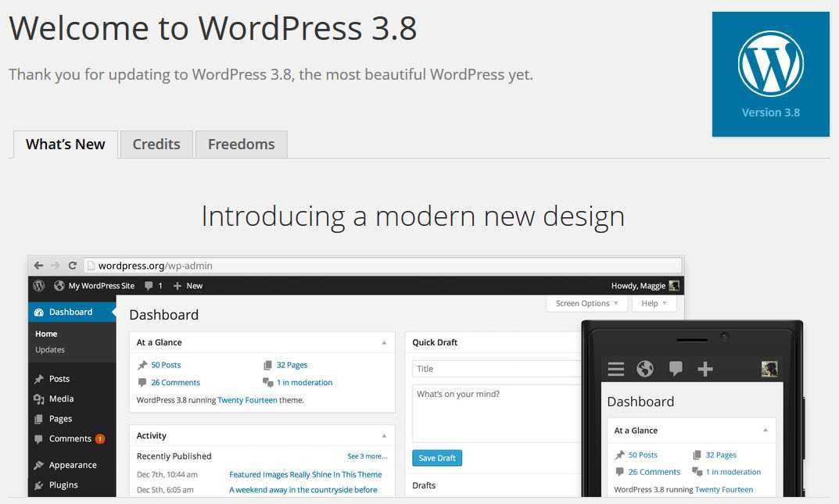
Task: Open the 32 Pages link on desktop dashboard
Action: point(292,365)
